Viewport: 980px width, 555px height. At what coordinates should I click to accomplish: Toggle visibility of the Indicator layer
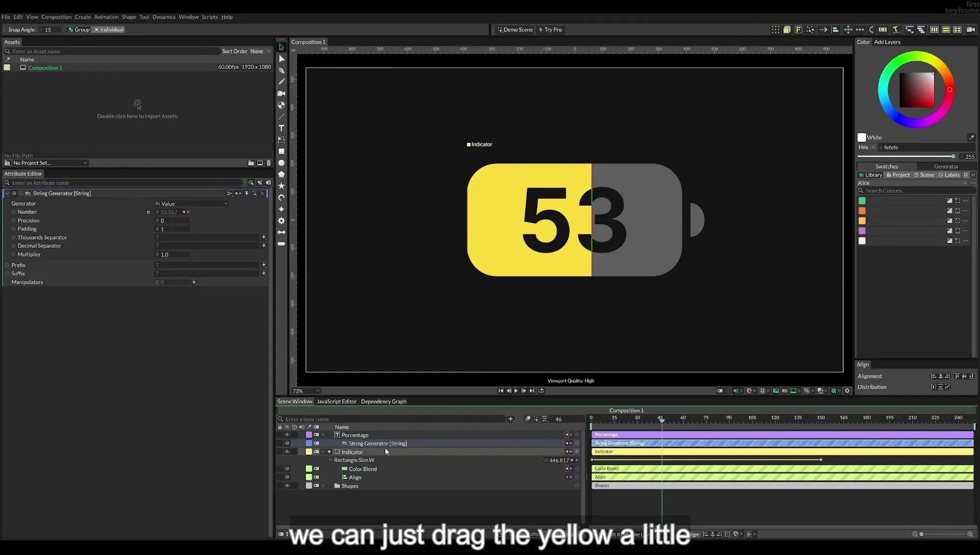tap(287, 452)
